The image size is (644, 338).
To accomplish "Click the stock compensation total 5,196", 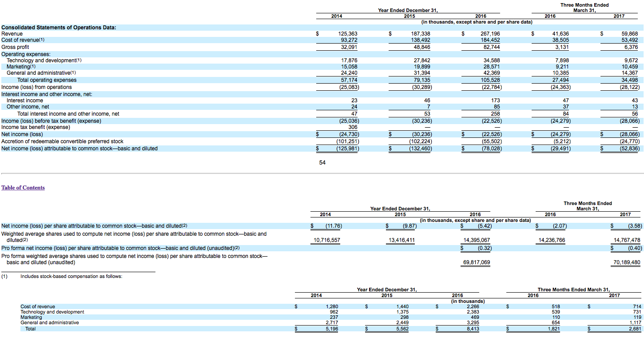I will click(x=332, y=329).
